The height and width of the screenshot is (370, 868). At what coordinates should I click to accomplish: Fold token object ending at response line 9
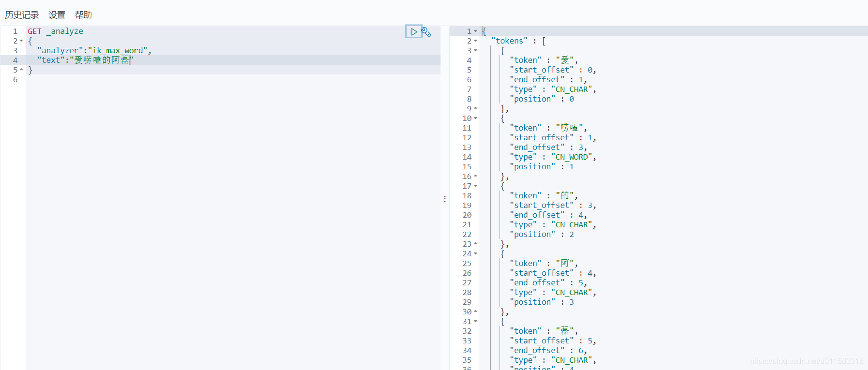click(x=476, y=108)
